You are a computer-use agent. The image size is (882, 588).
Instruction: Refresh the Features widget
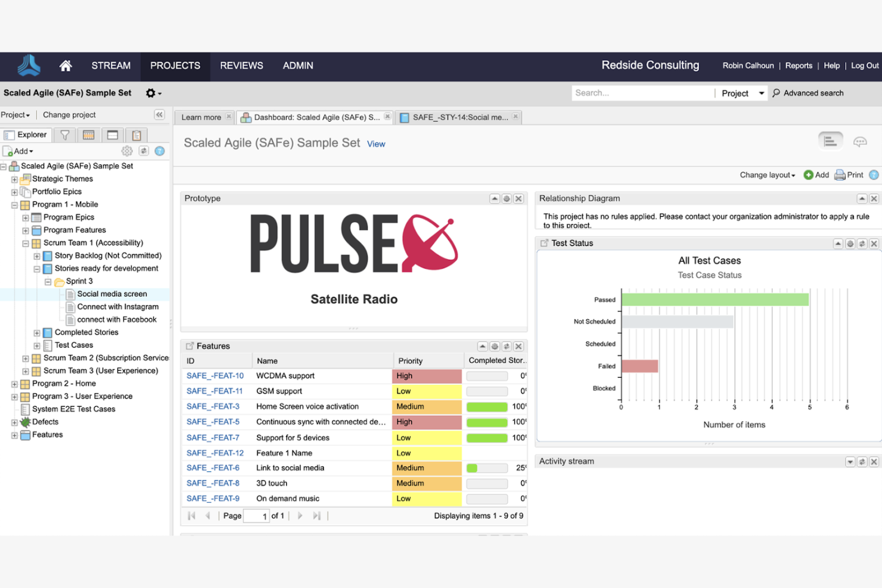pyautogui.click(x=507, y=347)
